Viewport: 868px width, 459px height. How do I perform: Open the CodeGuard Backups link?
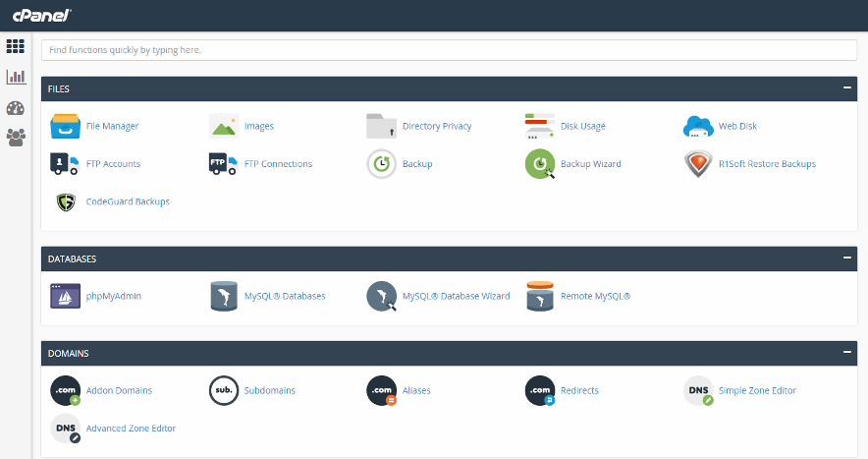pyautogui.click(x=128, y=201)
